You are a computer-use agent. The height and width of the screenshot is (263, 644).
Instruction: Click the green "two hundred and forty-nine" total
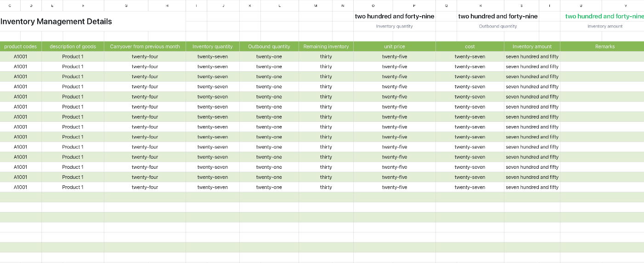pos(604,16)
